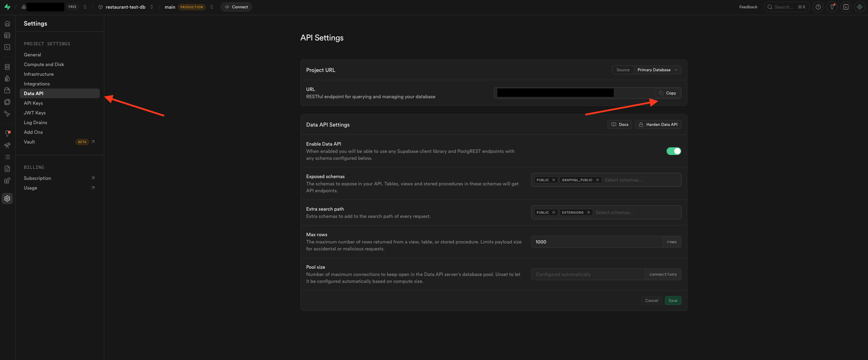Click the Harden Data API button
868x360 pixels.
pyautogui.click(x=658, y=124)
